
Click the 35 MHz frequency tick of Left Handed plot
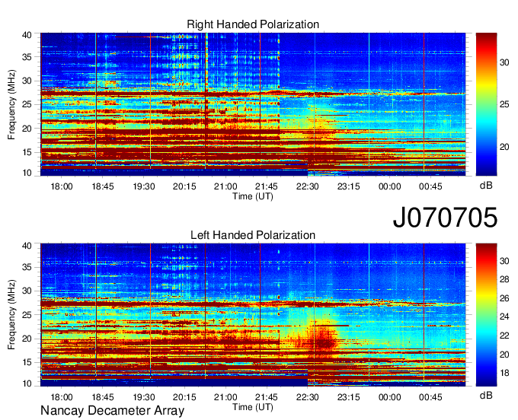(x=27, y=267)
